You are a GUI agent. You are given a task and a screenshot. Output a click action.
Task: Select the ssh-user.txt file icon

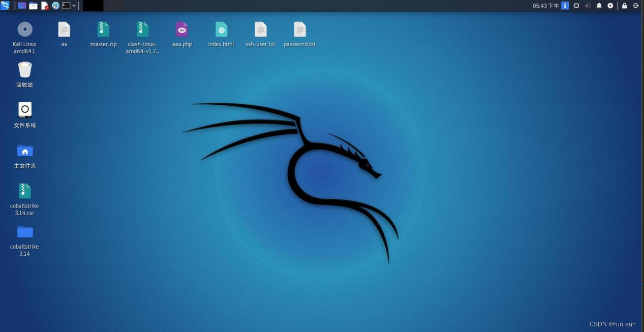tap(260, 29)
